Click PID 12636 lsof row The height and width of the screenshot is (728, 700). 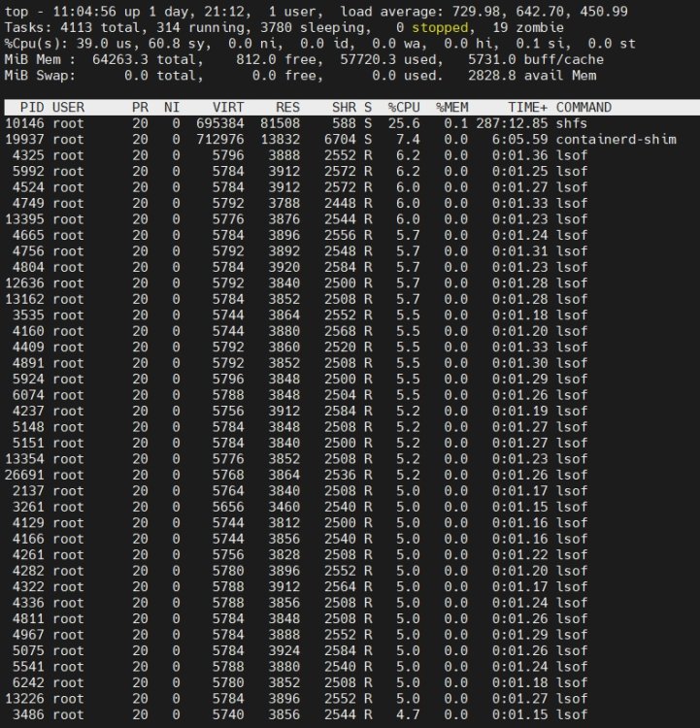coord(296,283)
